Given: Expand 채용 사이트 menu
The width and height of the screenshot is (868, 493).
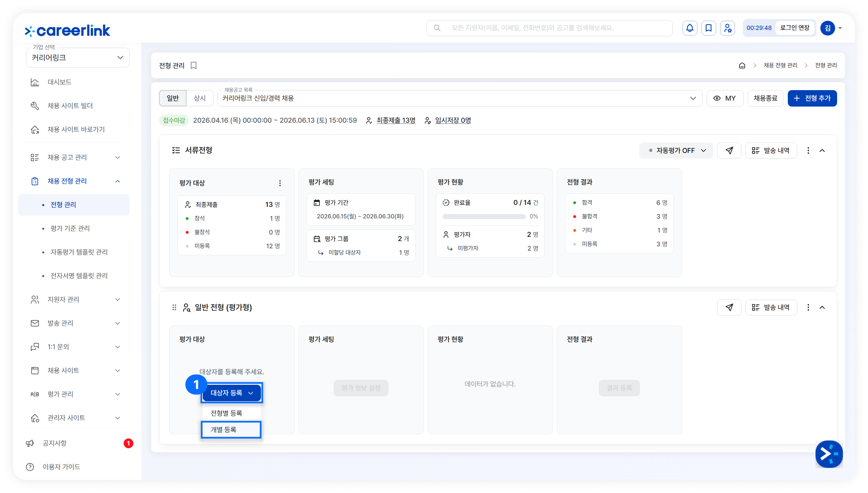Looking at the screenshot, I should click(74, 371).
